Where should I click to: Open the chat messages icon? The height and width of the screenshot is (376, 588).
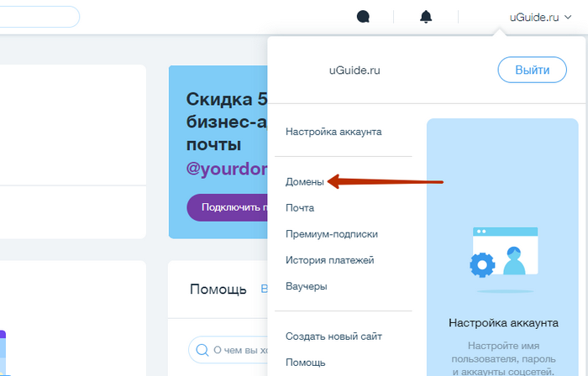(x=364, y=17)
